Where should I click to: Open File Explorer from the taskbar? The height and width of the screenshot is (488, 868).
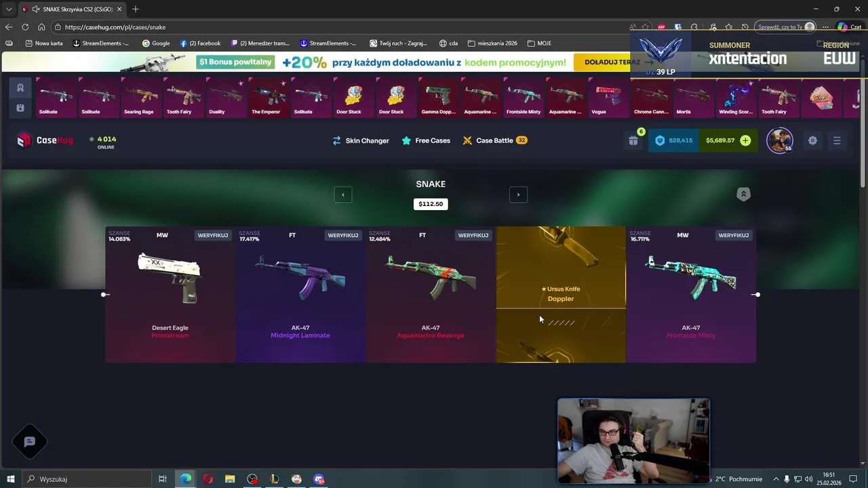230,479
